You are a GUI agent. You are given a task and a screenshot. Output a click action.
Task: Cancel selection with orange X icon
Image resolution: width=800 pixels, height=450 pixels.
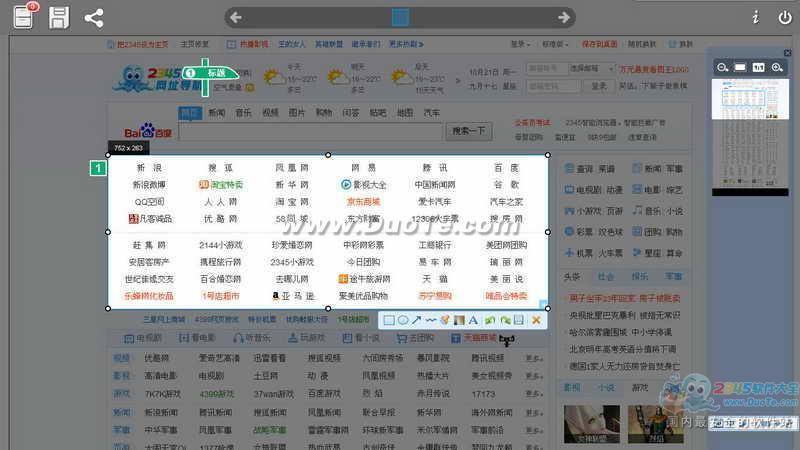(x=536, y=320)
